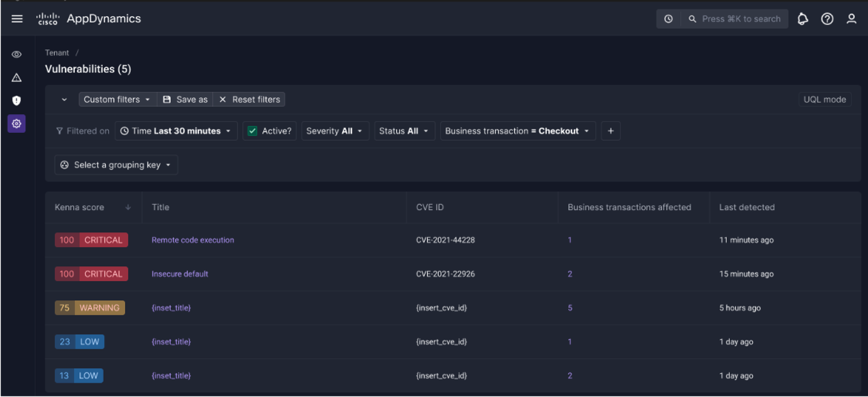Select the shield security sidebar icon
Image resolution: width=868 pixels, height=397 pixels.
click(x=17, y=100)
